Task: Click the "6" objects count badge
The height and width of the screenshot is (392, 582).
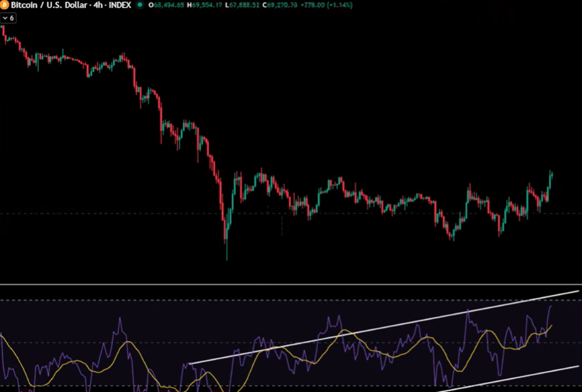Action: coord(11,18)
